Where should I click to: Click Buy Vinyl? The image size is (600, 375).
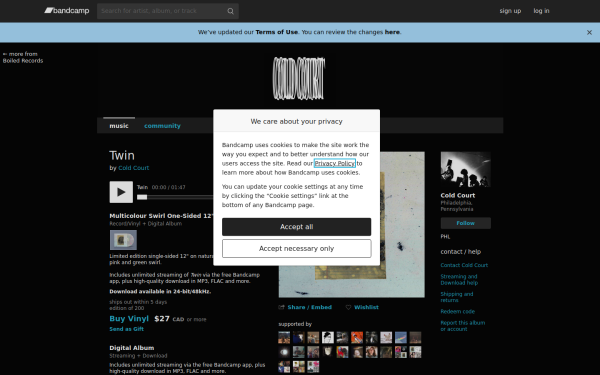coord(129,318)
